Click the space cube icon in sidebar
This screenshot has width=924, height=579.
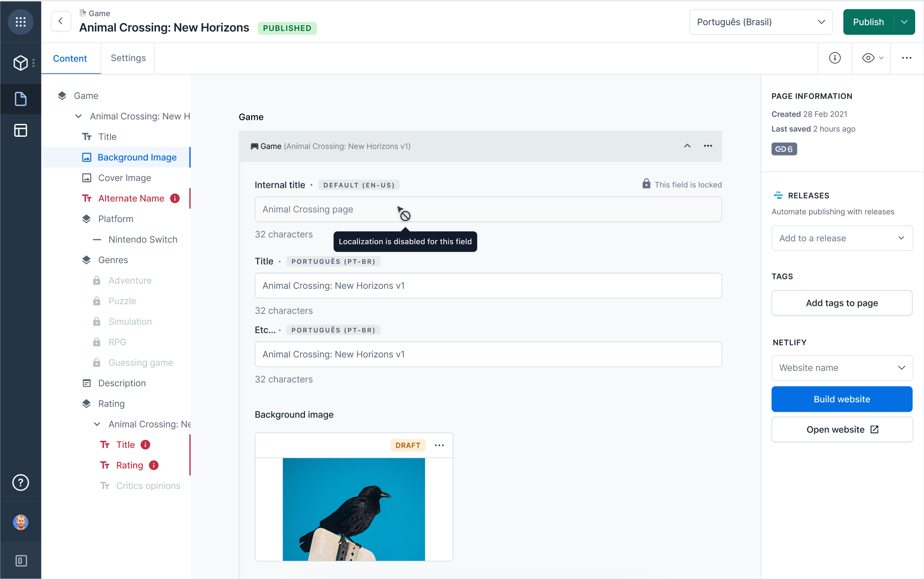(x=20, y=62)
